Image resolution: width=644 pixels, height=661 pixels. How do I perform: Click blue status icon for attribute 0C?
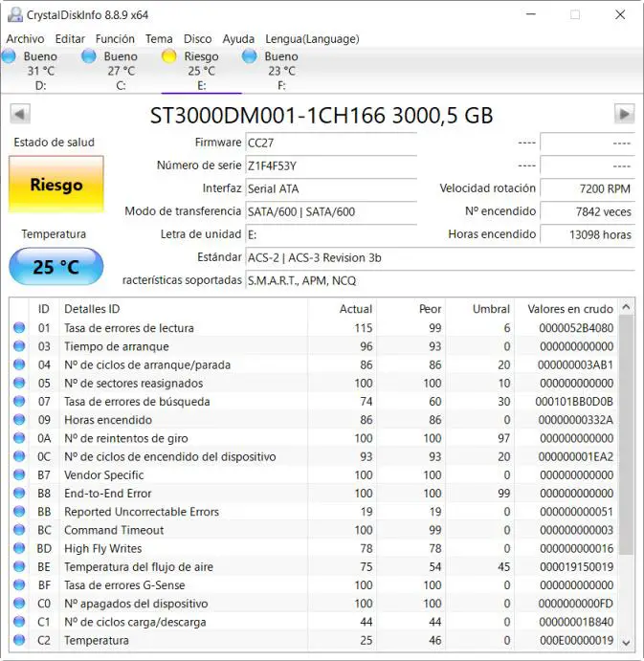pos(19,456)
